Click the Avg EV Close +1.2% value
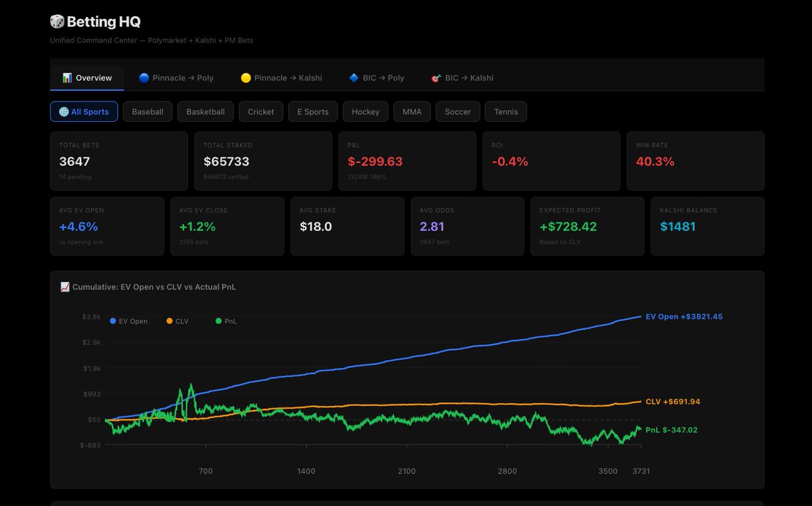Image resolution: width=812 pixels, height=506 pixels. tap(198, 227)
